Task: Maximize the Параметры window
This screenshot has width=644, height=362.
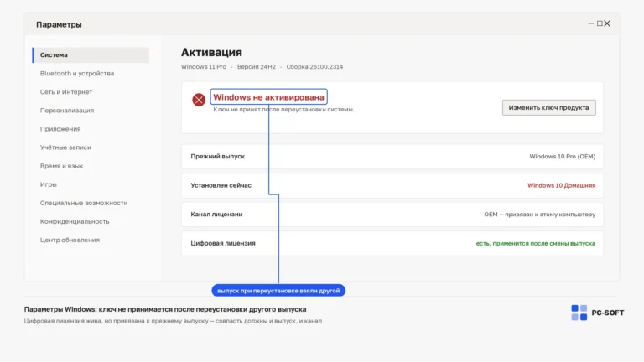Action: pyautogui.click(x=600, y=23)
